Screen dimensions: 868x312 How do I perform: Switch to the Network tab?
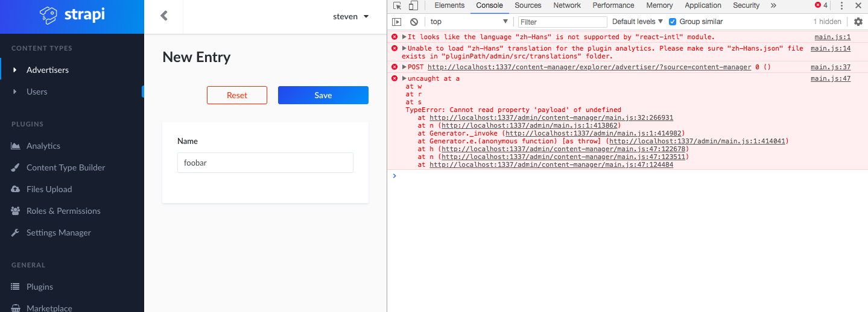click(x=567, y=5)
